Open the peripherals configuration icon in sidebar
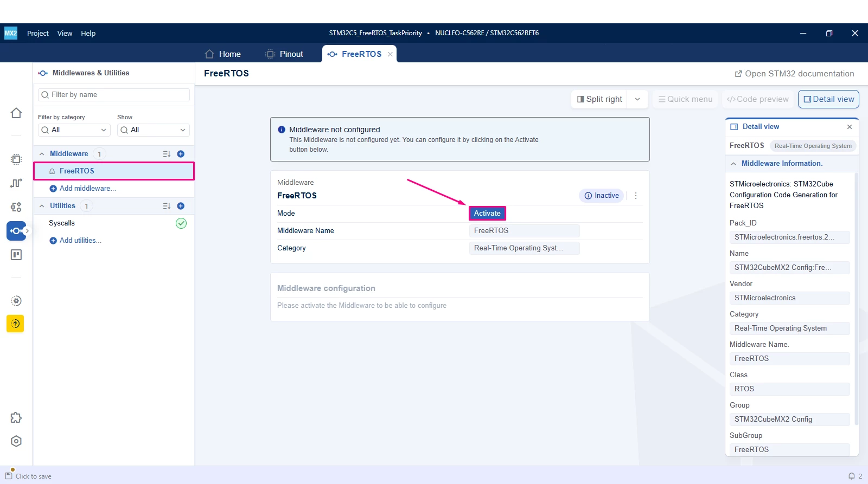The width and height of the screenshot is (868, 484). 16,207
